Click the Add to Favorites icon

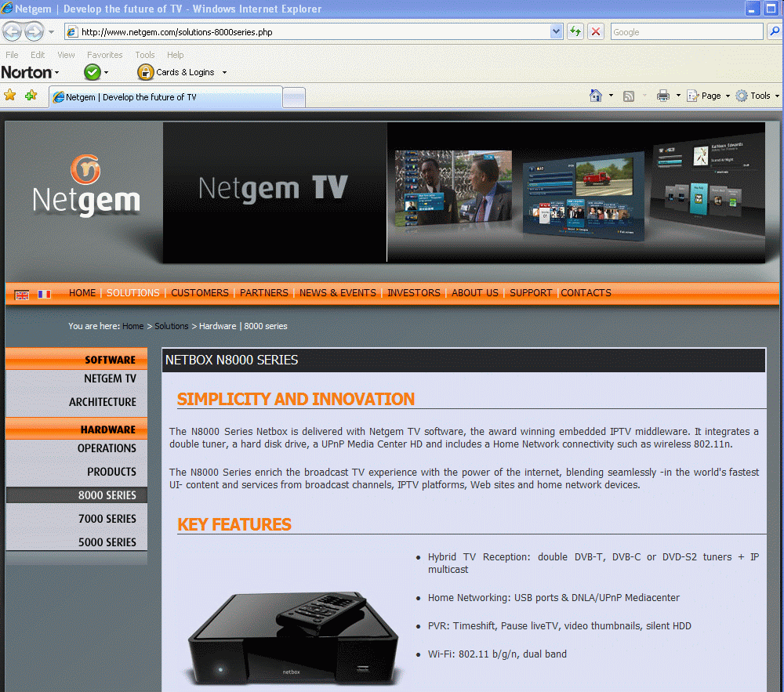[31, 95]
